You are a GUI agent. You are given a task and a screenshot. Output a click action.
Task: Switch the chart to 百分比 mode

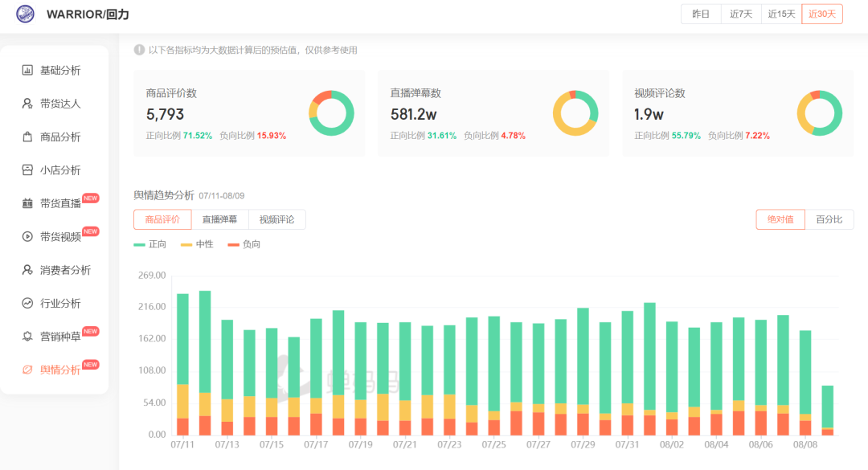[829, 220]
